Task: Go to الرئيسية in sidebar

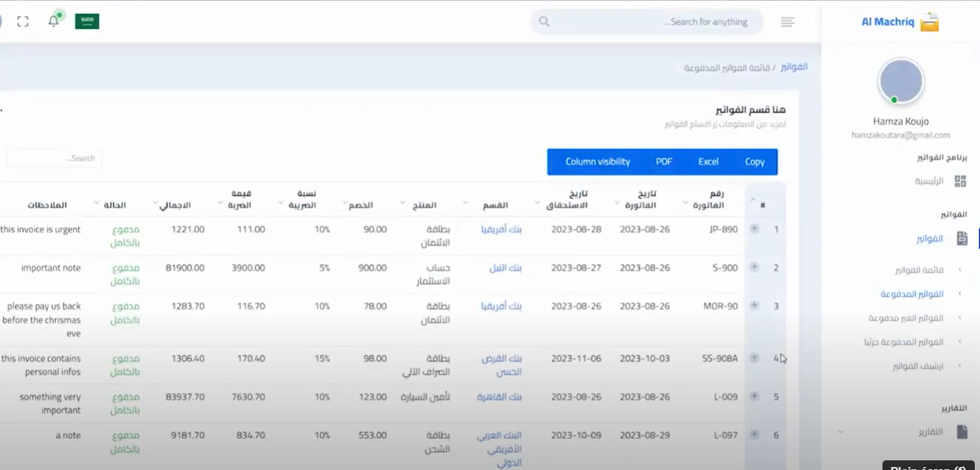Action: pos(929,181)
